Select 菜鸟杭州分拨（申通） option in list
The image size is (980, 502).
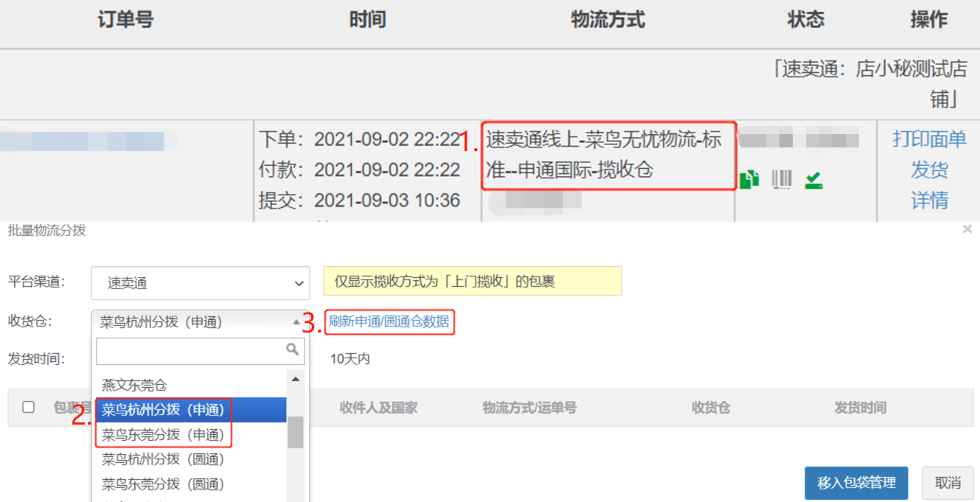(x=190, y=410)
